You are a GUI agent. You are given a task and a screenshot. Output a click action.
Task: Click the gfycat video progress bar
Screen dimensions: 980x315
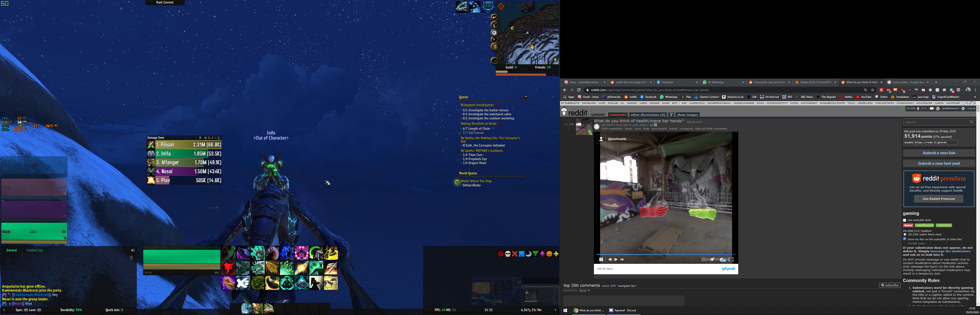[x=666, y=254]
